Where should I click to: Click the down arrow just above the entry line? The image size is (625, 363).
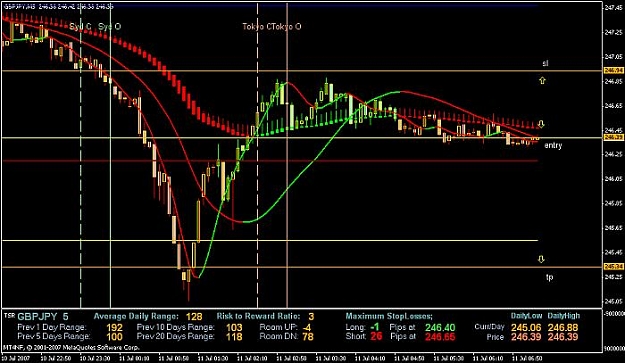click(x=541, y=124)
